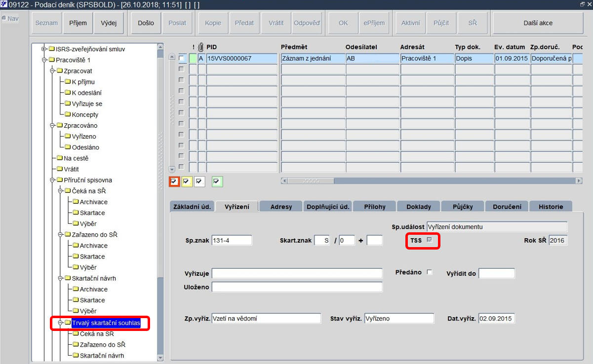The height and width of the screenshot is (364, 593).
Task: Click the folder icon of Vyřizuje se
Action: tap(68, 104)
